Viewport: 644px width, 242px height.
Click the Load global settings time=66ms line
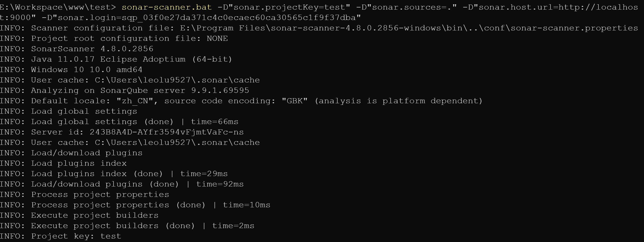pos(135,122)
